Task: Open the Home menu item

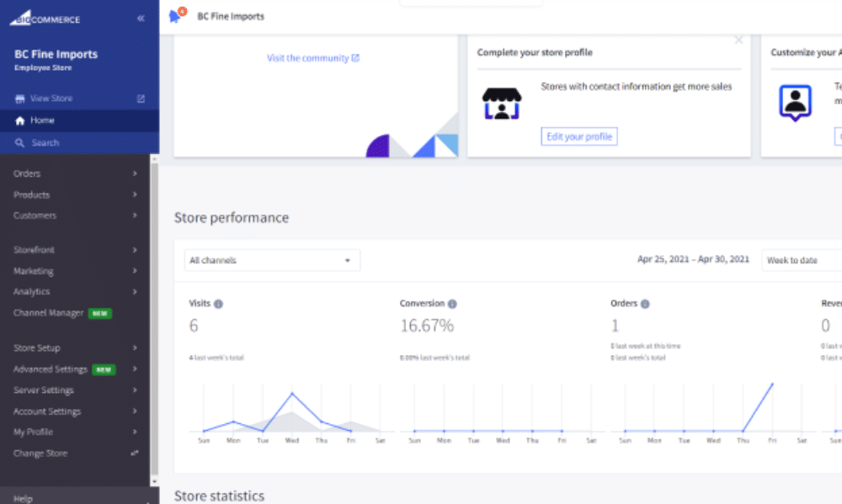Action: (42, 121)
